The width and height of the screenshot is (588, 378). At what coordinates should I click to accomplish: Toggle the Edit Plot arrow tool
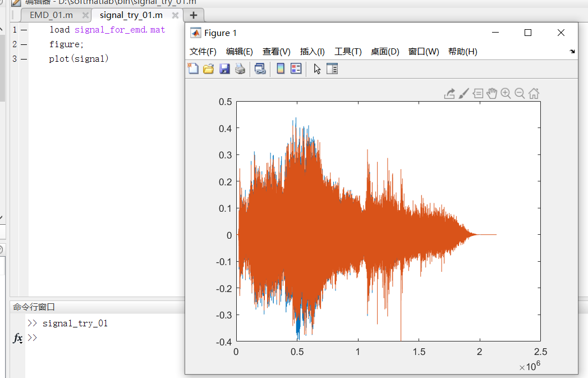(x=316, y=69)
